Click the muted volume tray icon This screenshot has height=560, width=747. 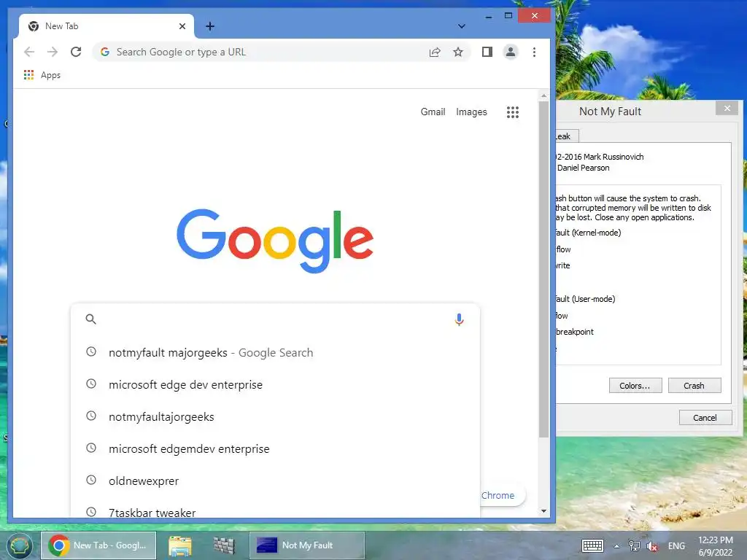652,546
